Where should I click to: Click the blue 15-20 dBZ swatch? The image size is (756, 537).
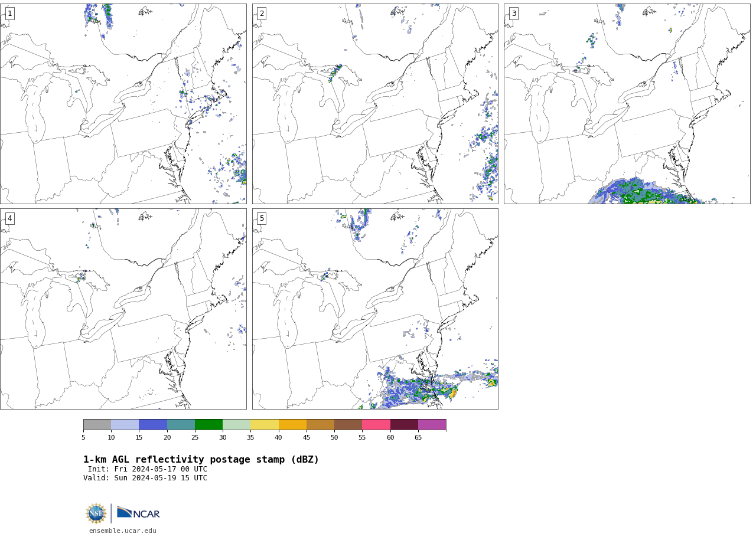[x=153, y=425]
